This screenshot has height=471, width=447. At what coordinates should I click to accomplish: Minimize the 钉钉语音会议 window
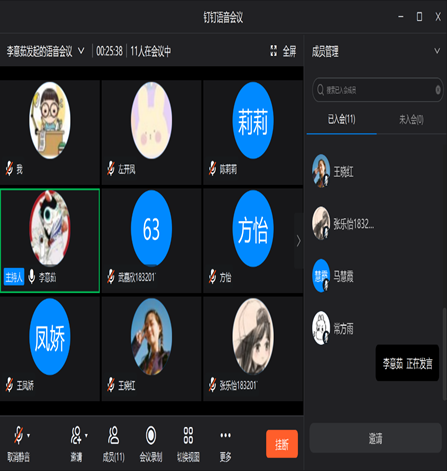coord(401,17)
